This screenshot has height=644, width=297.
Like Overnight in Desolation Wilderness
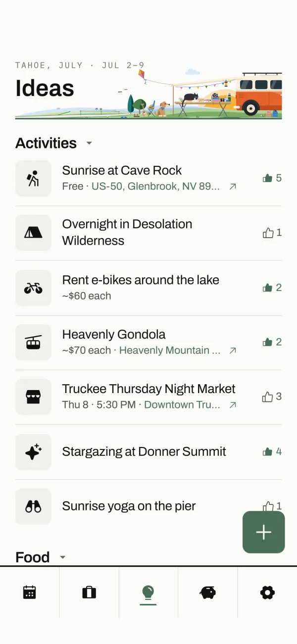point(272,233)
